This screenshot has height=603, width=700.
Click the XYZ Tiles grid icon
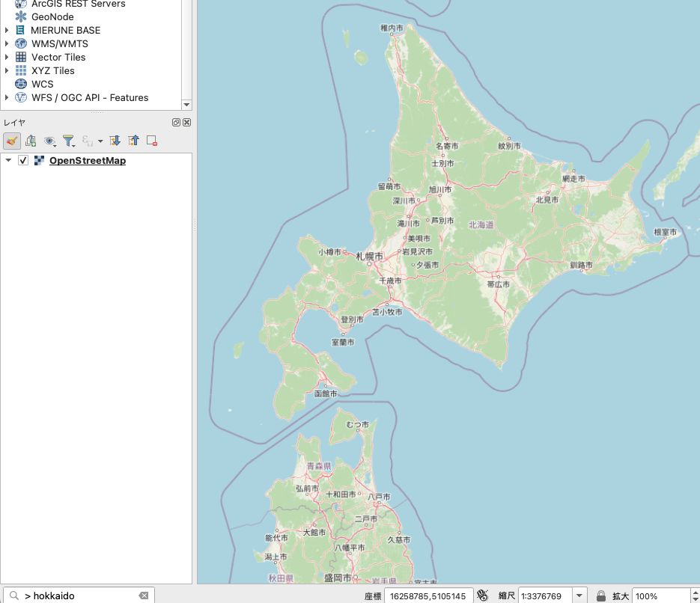click(x=20, y=70)
